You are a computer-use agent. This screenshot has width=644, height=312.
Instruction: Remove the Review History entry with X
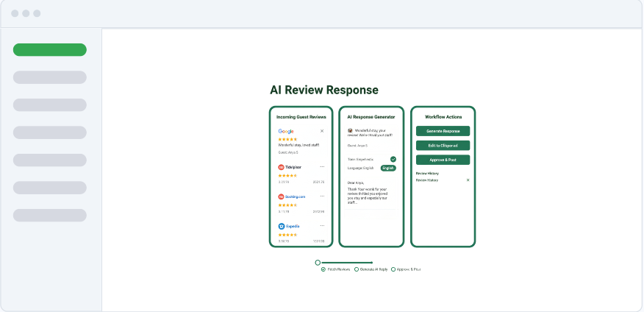(x=468, y=180)
